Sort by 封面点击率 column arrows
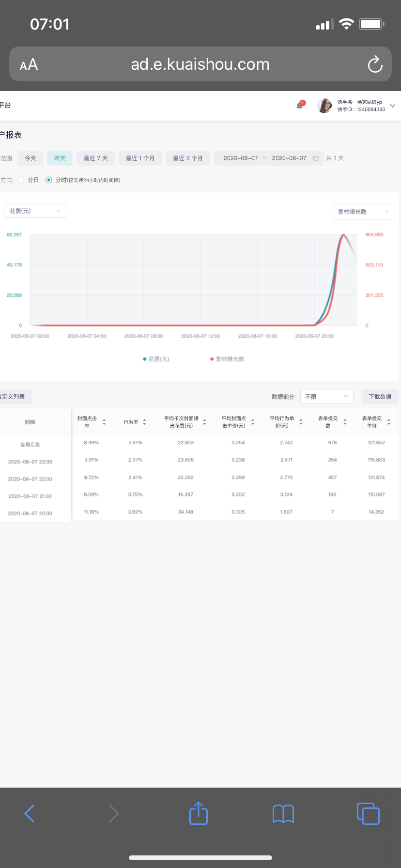 104,422
